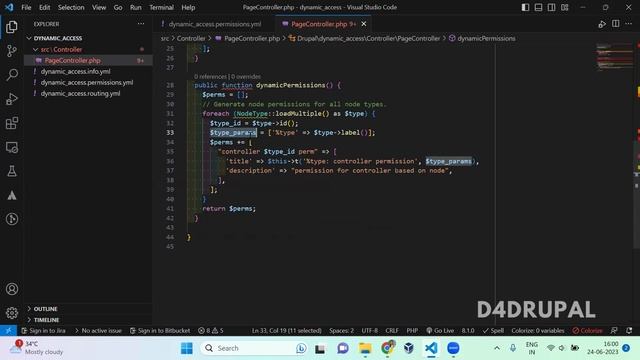Screen dimensions: 640x360
Task: Open the Help menu
Action: pos(188,7)
